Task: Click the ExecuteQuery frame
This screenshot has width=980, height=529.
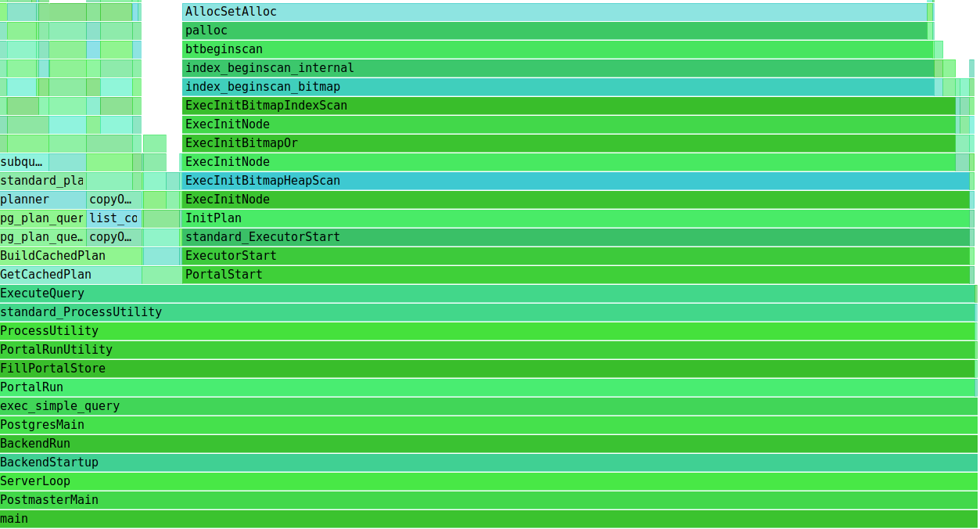Action: [x=487, y=293]
